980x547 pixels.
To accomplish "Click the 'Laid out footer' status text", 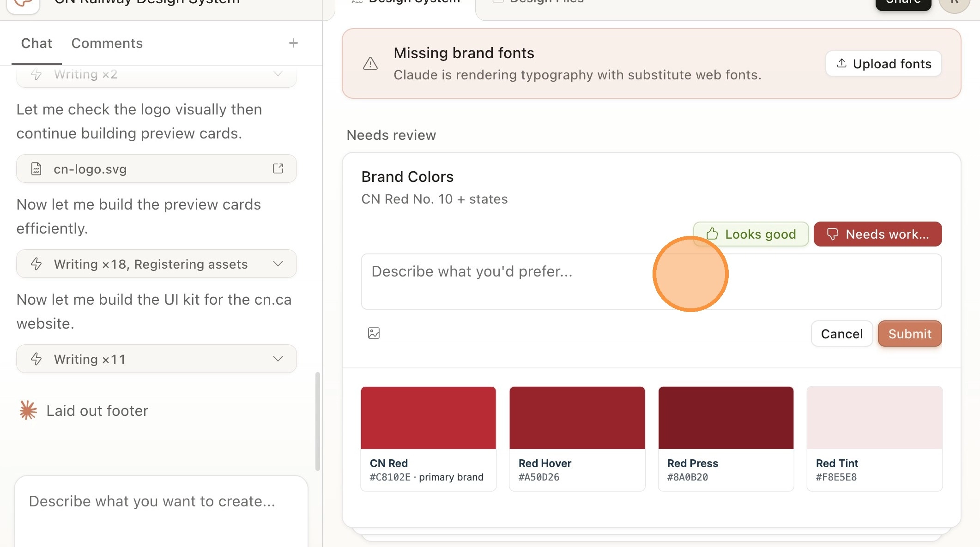I will point(97,411).
